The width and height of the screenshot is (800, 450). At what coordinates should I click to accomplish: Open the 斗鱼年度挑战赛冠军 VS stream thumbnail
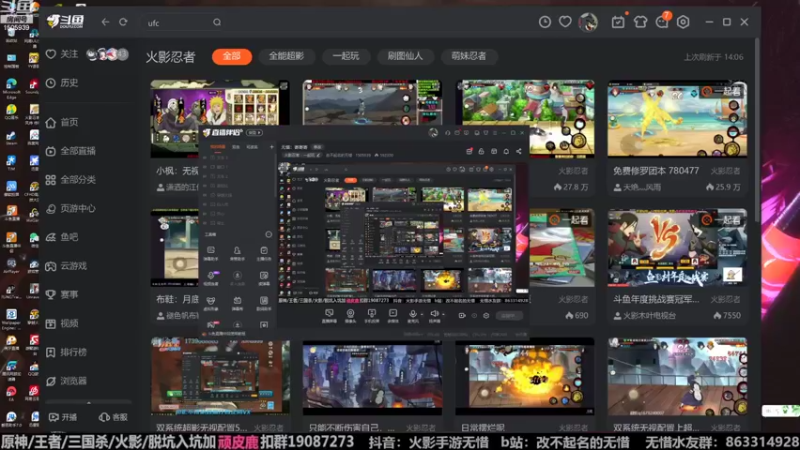(677, 247)
